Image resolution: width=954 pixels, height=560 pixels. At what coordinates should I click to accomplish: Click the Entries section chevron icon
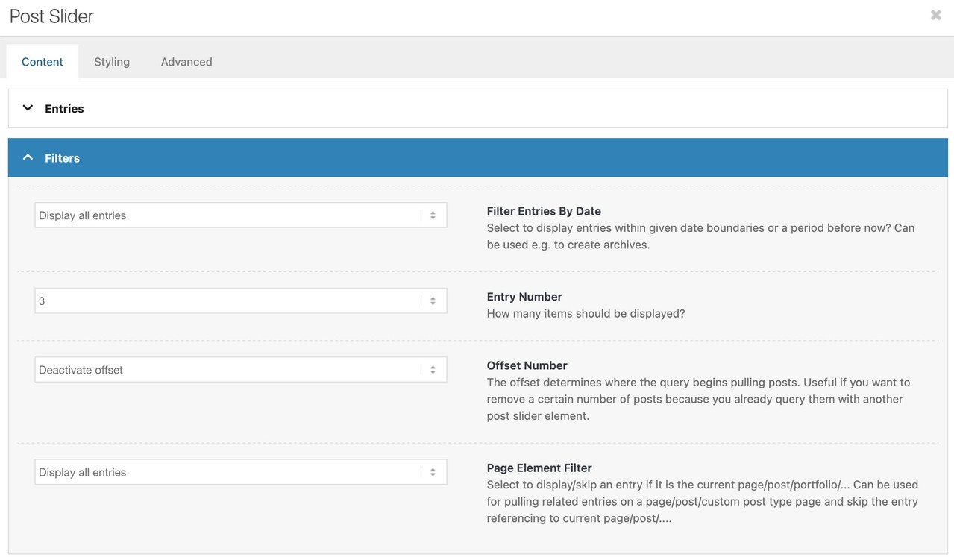point(28,108)
